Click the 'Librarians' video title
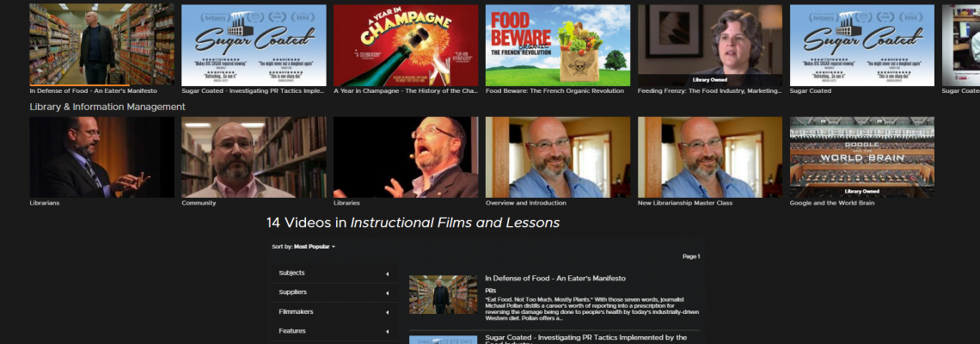This screenshot has width=980, height=344. tap(45, 203)
